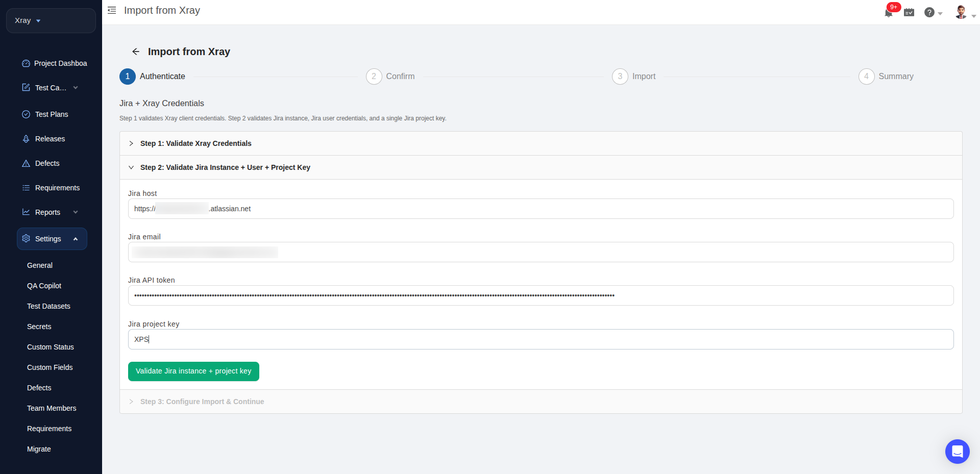Expand Step 3: Configure Import & Continue
The width and height of the screenshot is (980, 474).
point(541,402)
